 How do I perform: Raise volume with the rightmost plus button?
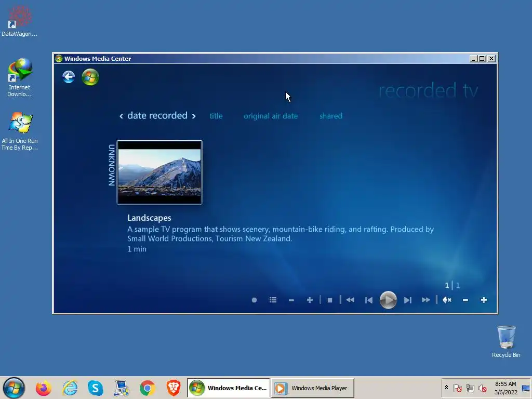click(x=484, y=300)
